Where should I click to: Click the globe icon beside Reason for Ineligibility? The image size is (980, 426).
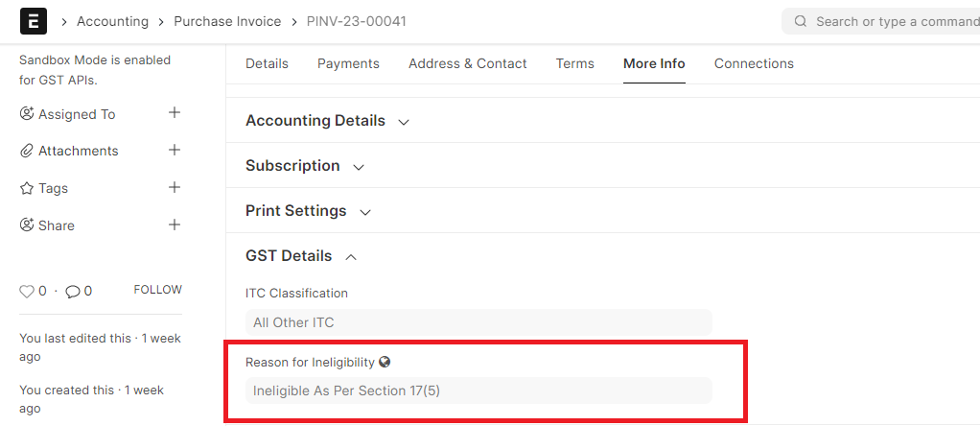[385, 362]
